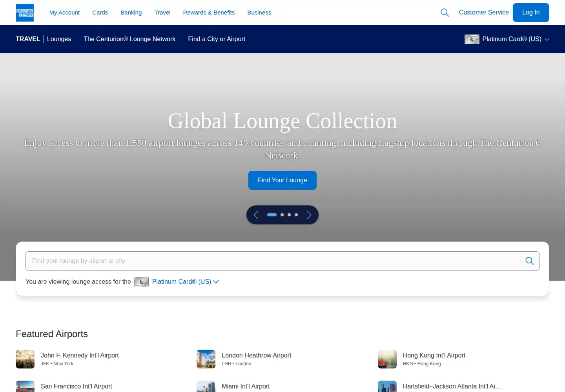Select the fourth carousel dot
The image size is (565, 392).
(x=296, y=215)
